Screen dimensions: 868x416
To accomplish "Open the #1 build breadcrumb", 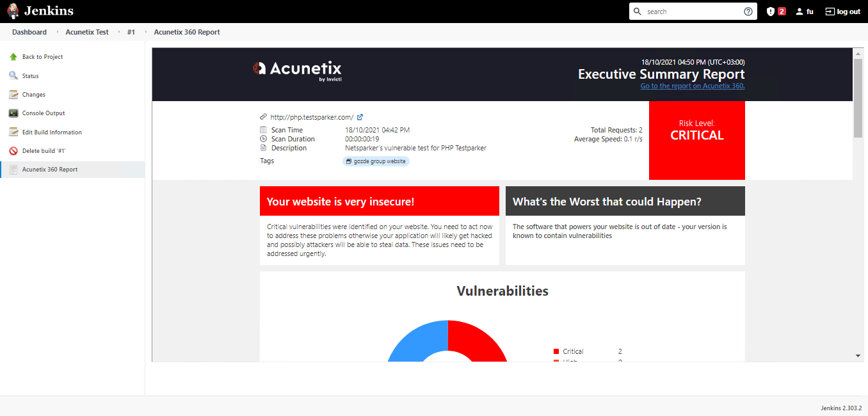I will 131,32.
